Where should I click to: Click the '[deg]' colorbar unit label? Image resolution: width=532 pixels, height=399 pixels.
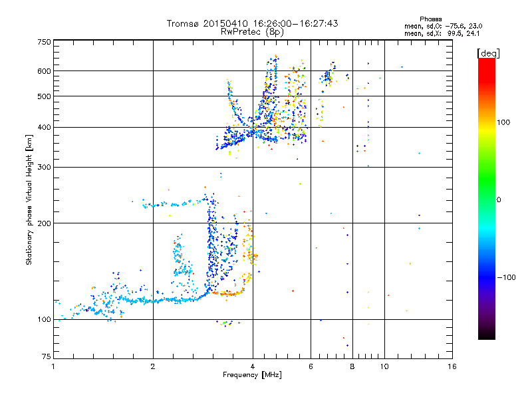(x=488, y=53)
